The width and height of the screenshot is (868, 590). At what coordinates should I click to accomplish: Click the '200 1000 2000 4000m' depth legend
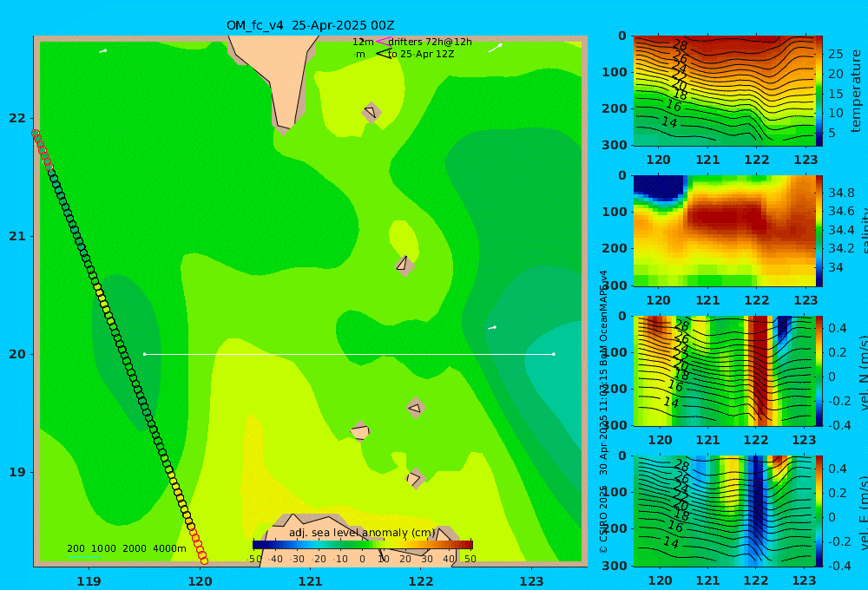(x=126, y=548)
